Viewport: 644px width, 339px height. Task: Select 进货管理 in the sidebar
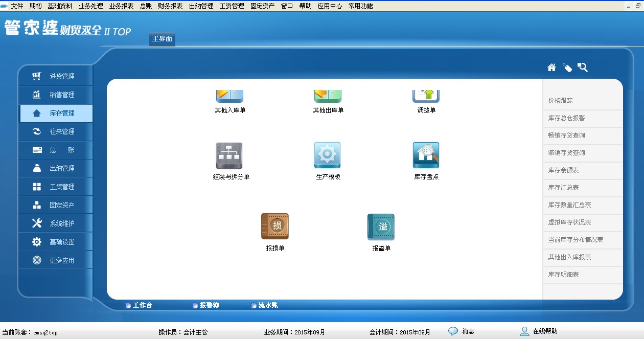click(62, 77)
